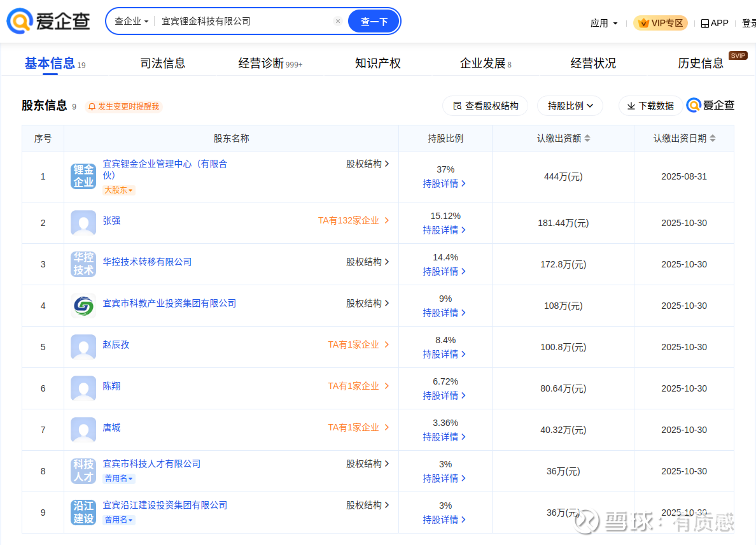
Task: Switch to the 知识产权 tab
Action: (x=377, y=63)
